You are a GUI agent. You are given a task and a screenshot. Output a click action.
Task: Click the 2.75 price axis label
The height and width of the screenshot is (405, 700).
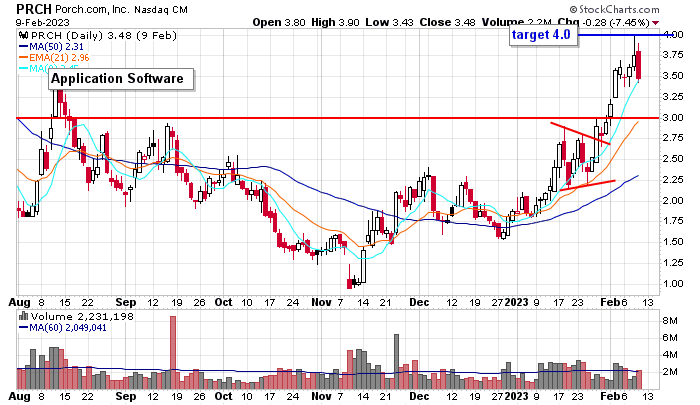point(673,138)
